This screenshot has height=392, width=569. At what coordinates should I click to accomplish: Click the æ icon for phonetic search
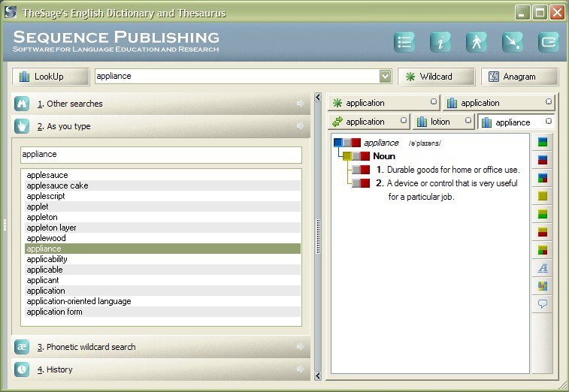pyautogui.click(x=22, y=347)
